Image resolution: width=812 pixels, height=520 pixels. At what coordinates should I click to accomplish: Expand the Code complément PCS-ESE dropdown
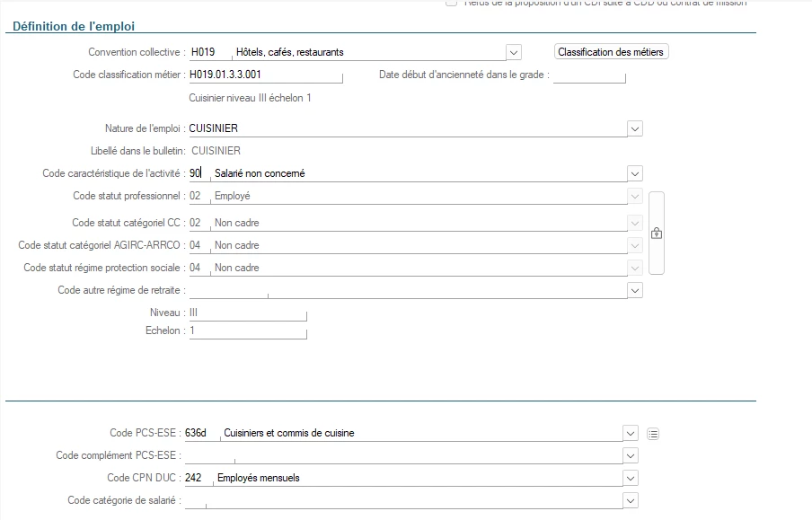click(x=631, y=455)
